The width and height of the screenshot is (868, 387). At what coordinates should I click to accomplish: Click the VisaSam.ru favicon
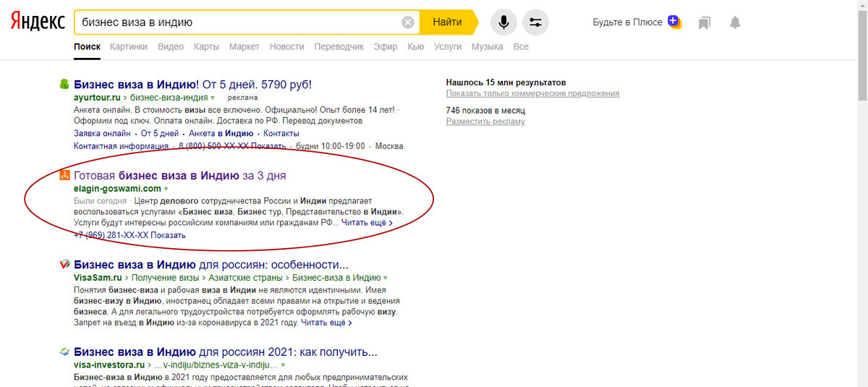64,264
